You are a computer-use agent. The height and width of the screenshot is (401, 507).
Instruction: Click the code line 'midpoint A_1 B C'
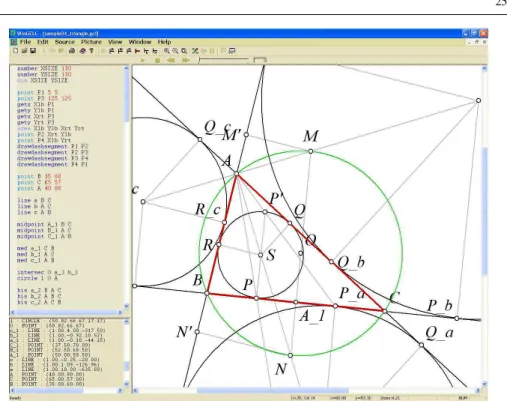pyautogui.click(x=44, y=224)
